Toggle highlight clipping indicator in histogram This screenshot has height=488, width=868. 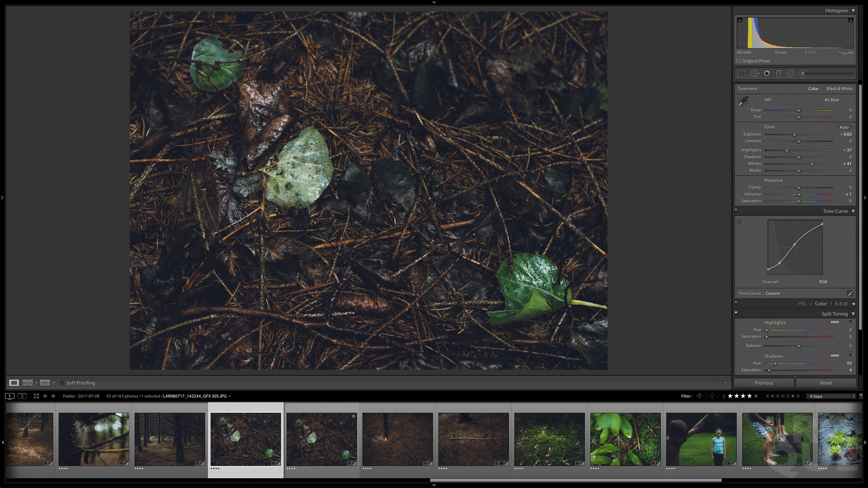click(x=851, y=20)
